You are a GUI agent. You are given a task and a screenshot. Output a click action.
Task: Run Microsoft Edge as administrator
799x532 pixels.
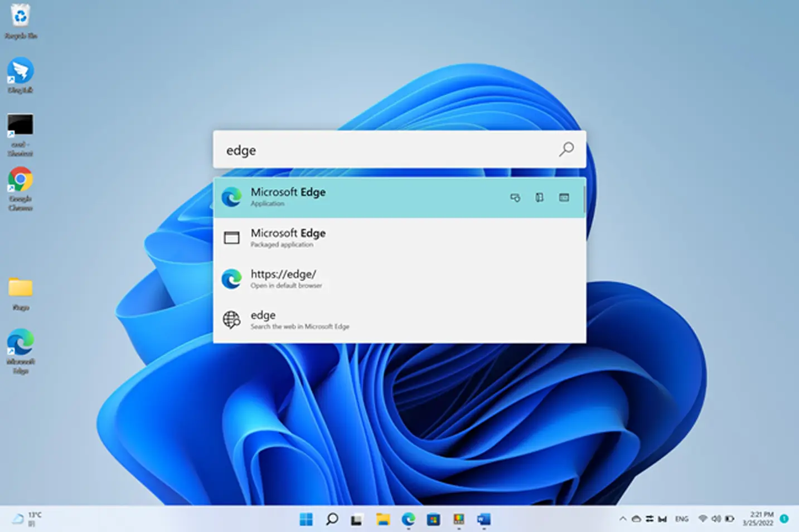pyautogui.click(x=515, y=197)
